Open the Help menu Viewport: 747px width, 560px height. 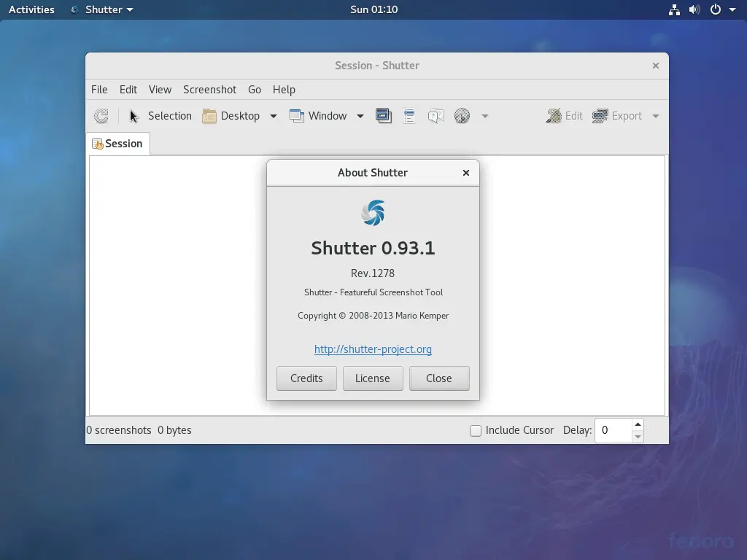tap(284, 90)
